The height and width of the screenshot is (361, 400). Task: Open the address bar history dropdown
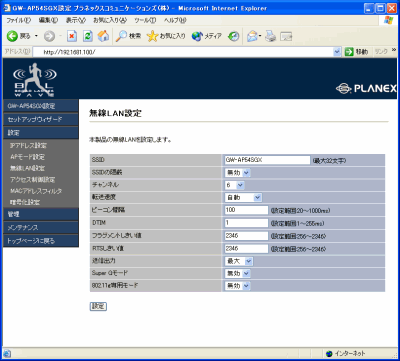(337, 52)
